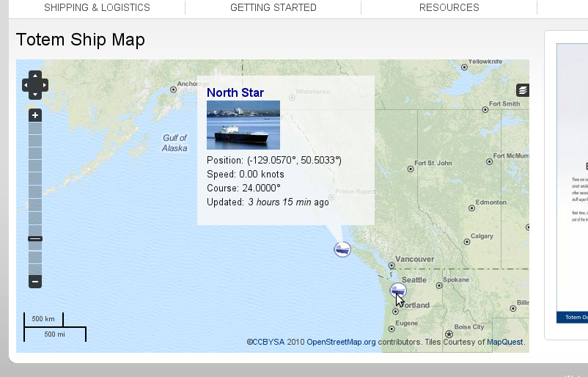This screenshot has height=377, width=588.
Task: Pan the map up with arrow control
Action: (35, 76)
